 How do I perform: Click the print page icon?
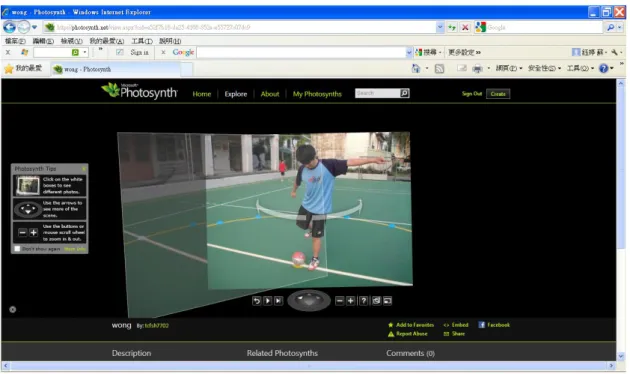click(477, 69)
